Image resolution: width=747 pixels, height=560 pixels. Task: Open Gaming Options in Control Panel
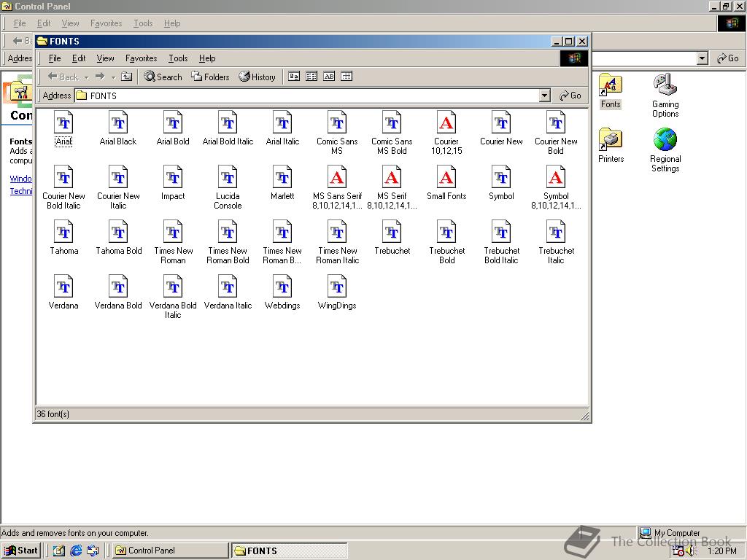[665, 96]
